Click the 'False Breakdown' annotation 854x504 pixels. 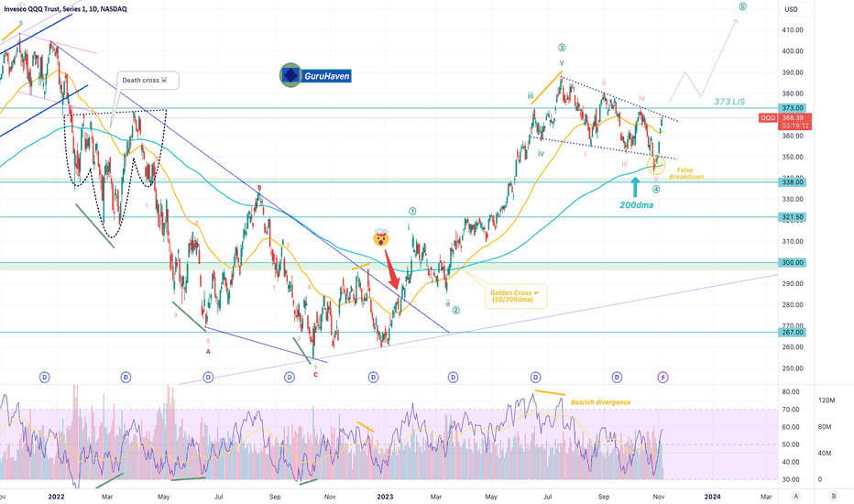tap(685, 173)
